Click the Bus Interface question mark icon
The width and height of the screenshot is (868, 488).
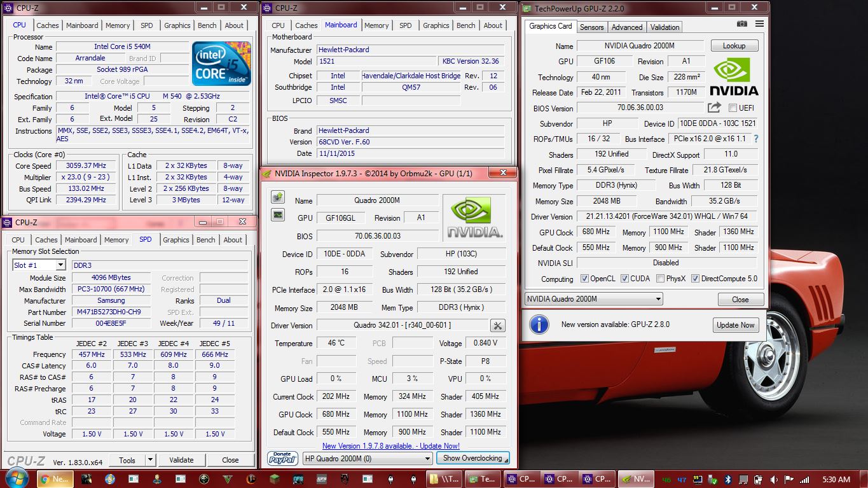(755, 139)
